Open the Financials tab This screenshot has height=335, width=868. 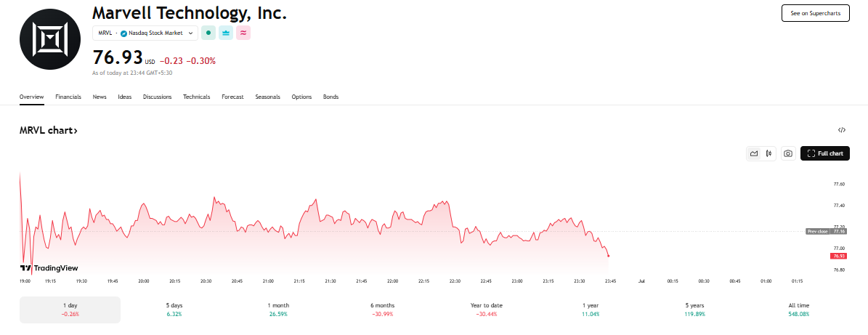tap(68, 97)
